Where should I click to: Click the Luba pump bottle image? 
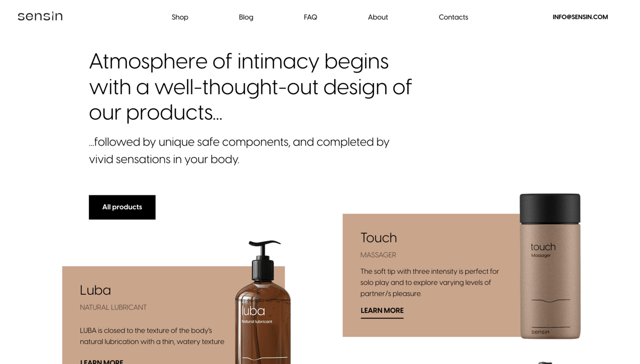click(x=263, y=302)
